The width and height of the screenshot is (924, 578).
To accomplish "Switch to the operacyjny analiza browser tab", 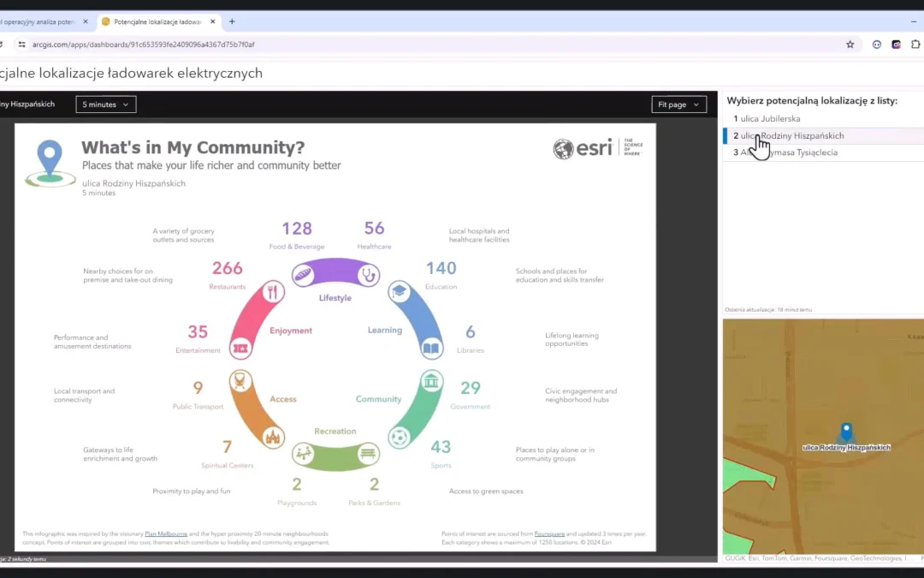I will click(38, 21).
